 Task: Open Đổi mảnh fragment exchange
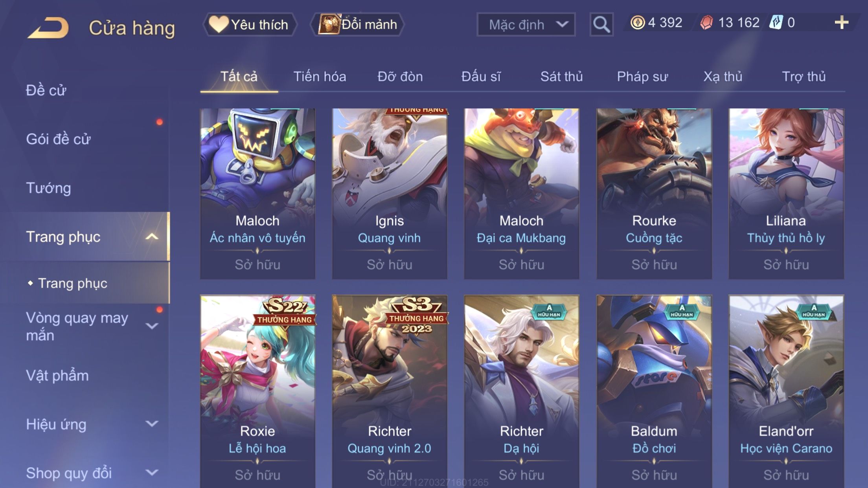point(357,24)
